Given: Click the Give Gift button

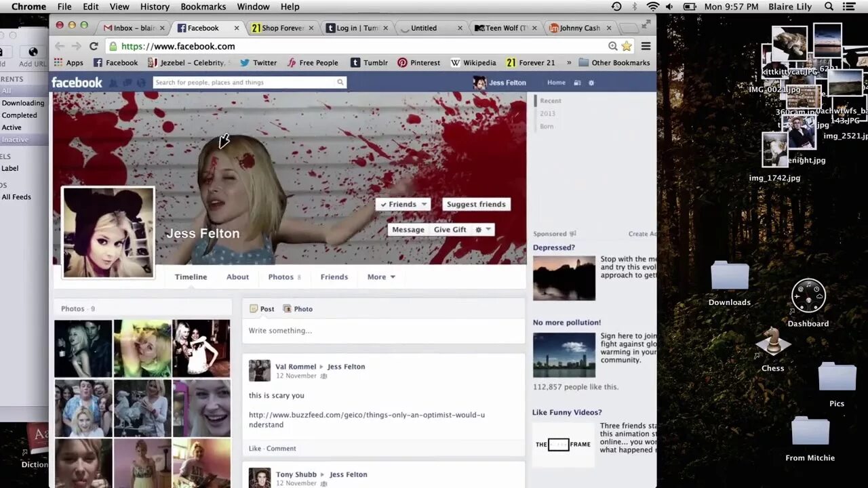Looking at the screenshot, I should point(450,230).
